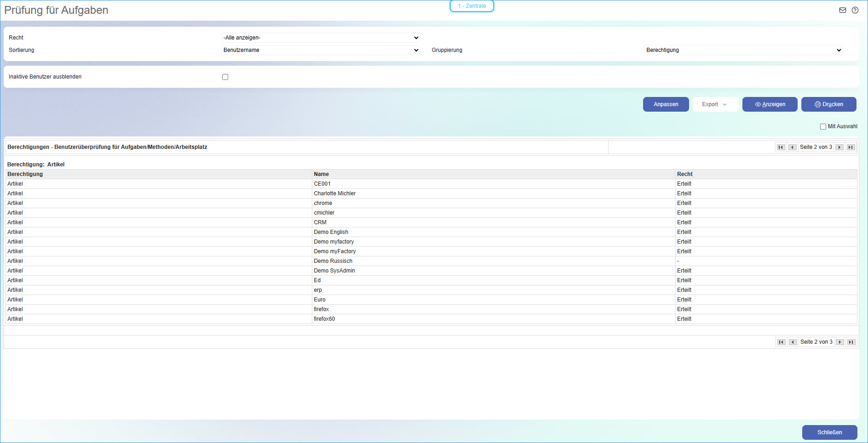Open the help question mark icon

[855, 10]
